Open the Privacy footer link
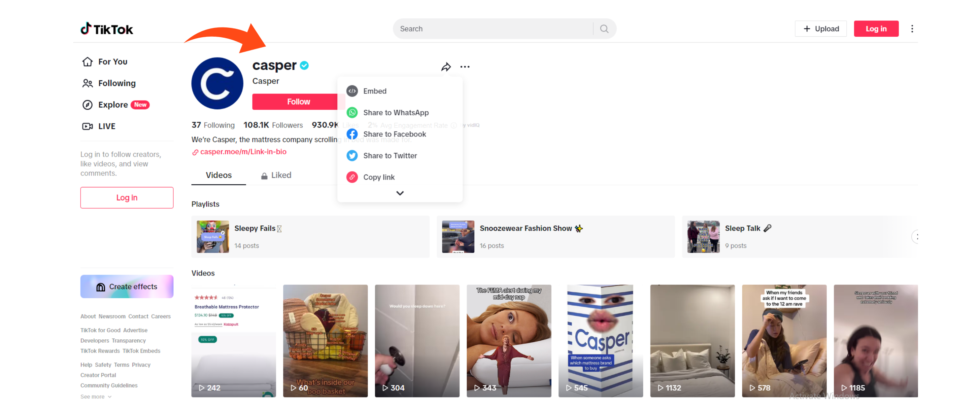The width and height of the screenshot is (980, 413). click(x=141, y=365)
